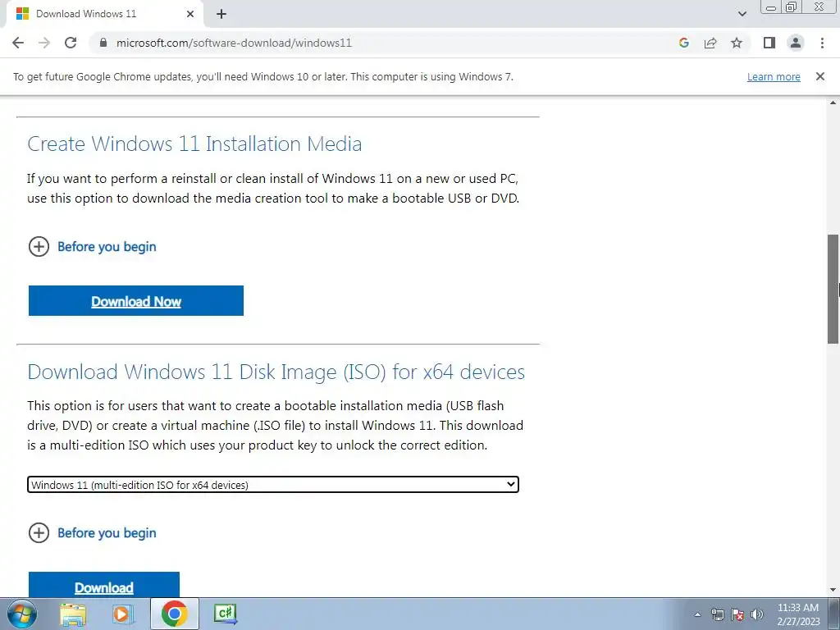Click the Microsoft logo favicon on the tab
The width and height of the screenshot is (840, 630).
click(x=22, y=14)
